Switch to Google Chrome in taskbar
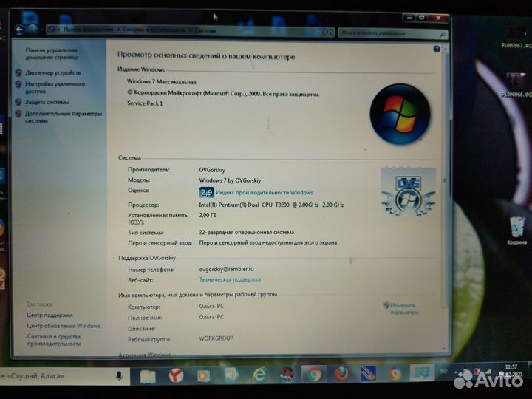This screenshot has height=399, width=532. [314, 375]
